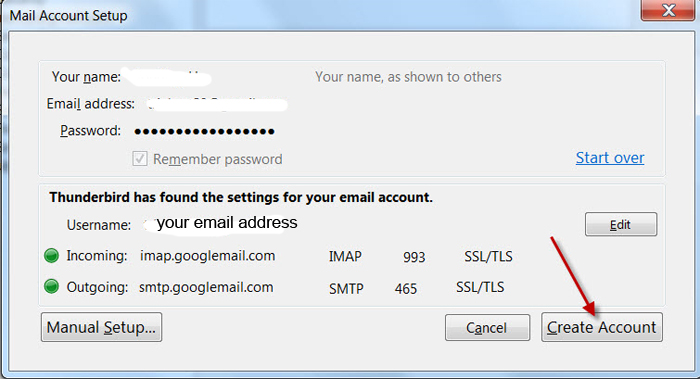Click the Incoming SSL/TLS security label

click(488, 257)
